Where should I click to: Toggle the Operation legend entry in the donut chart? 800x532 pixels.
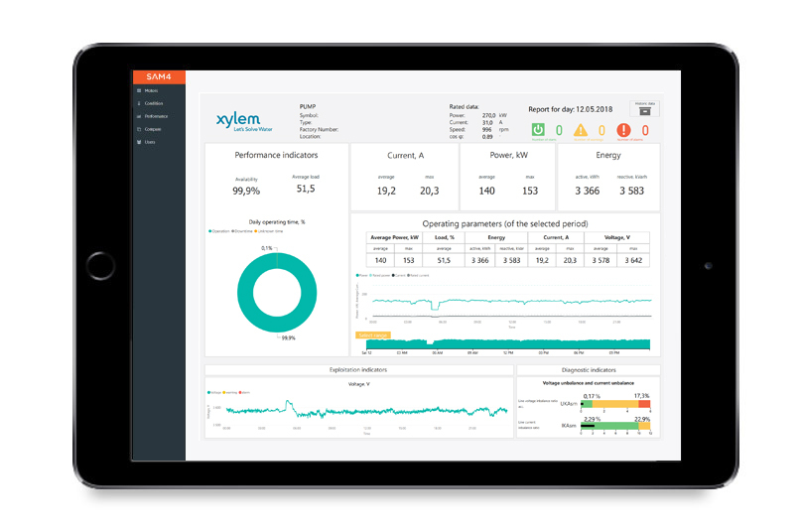tap(219, 231)
